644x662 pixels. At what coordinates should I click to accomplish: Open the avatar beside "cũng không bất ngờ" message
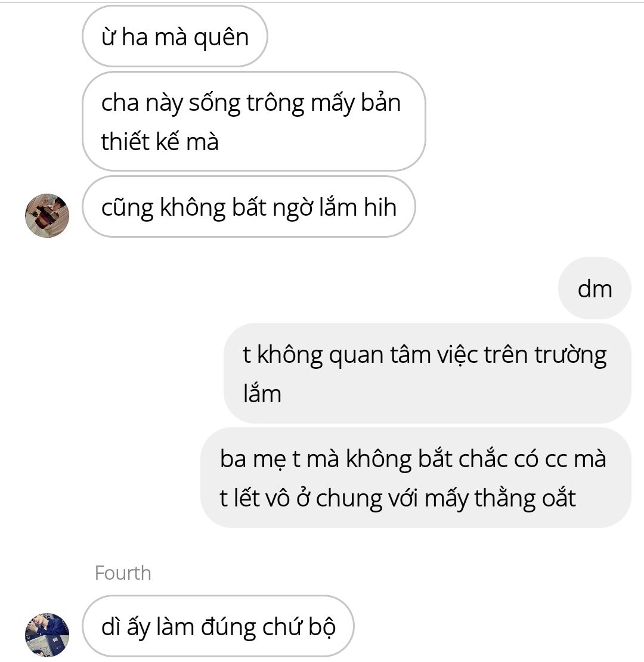[47, 215]
